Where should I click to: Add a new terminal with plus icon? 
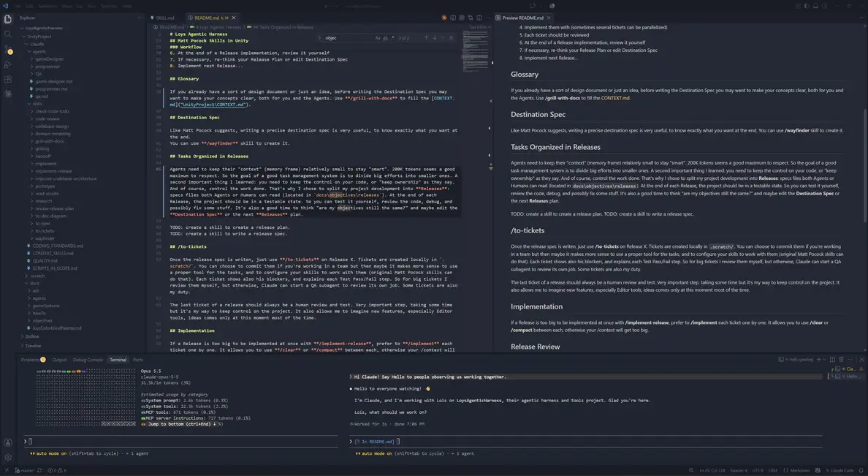point(819,360)
